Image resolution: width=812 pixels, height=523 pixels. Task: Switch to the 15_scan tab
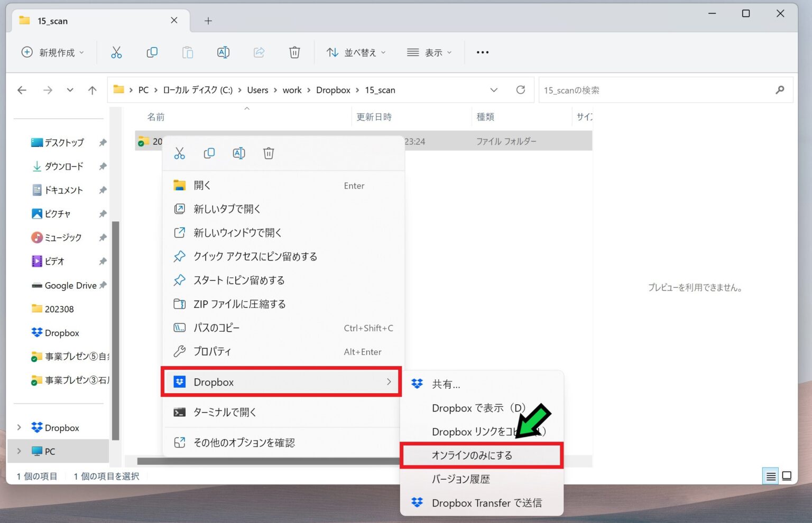point(54,21)
